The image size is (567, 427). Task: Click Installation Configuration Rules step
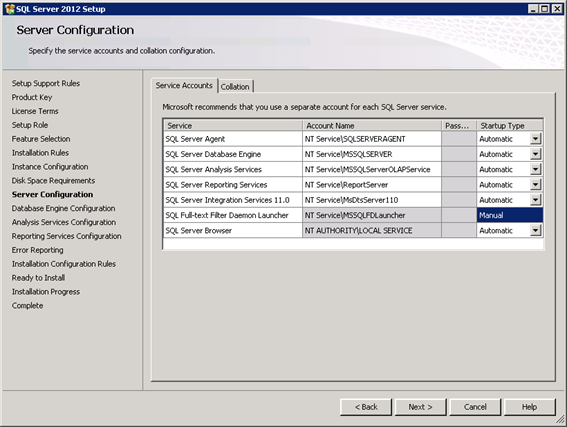pos(64,264)
